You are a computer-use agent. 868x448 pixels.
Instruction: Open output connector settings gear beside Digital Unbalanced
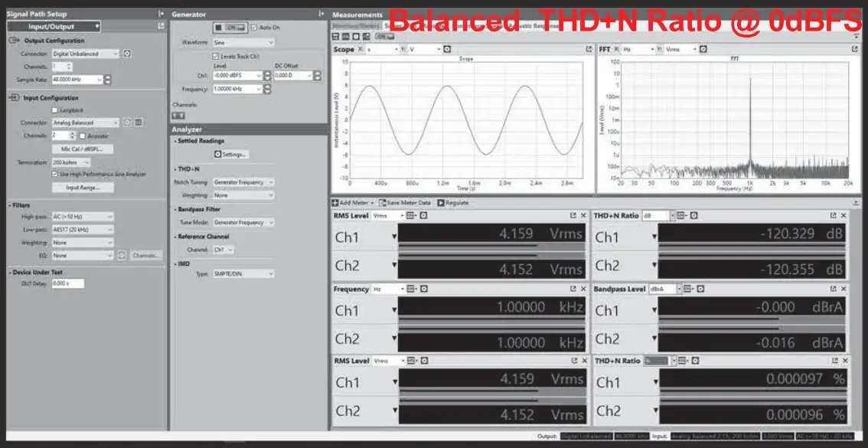(x=127, y=54)
